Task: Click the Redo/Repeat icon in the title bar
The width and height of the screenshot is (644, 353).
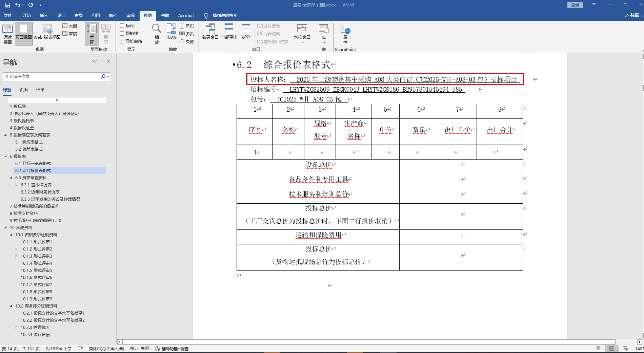Action: pos(31,5)
